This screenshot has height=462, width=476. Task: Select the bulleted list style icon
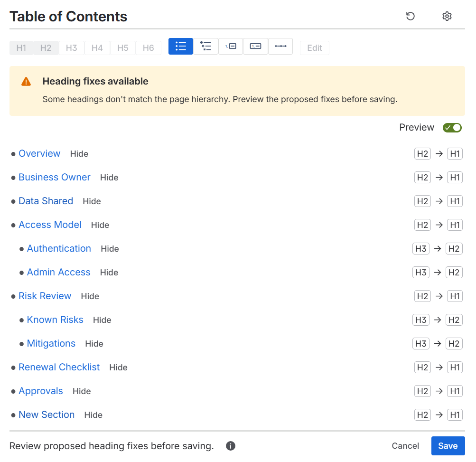pyautogui.click(x=181, y=46)
